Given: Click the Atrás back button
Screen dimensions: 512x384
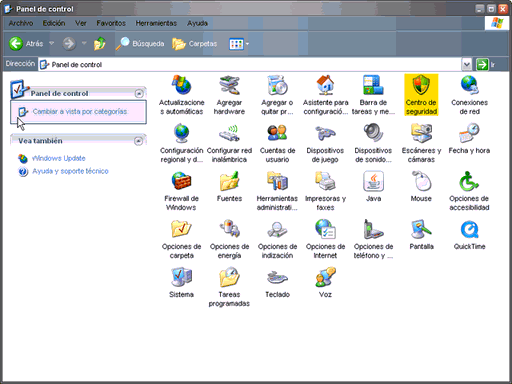Looking at the screenshot, I should pyautogui.click(x=26, y=43).
